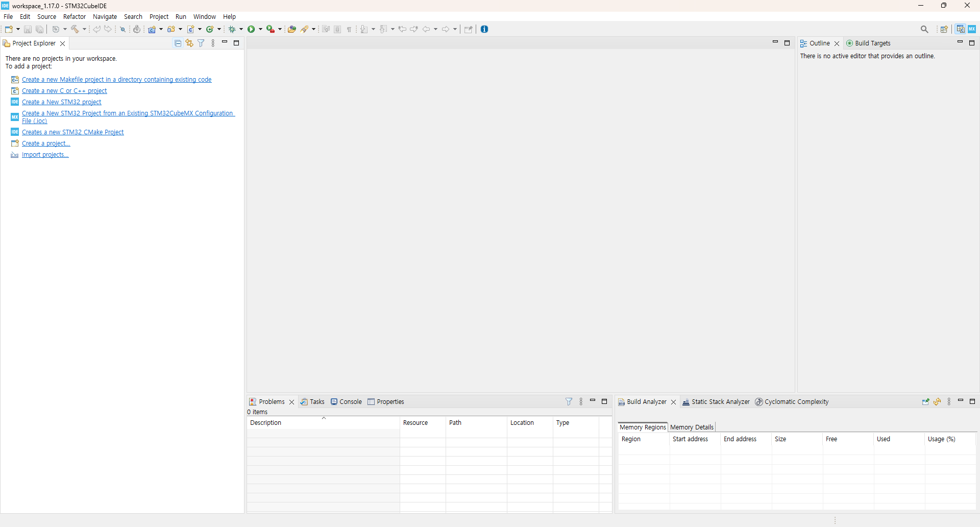Open filter icon in Project Explorer
Screen dimensions: 980x527
(201, 43)
